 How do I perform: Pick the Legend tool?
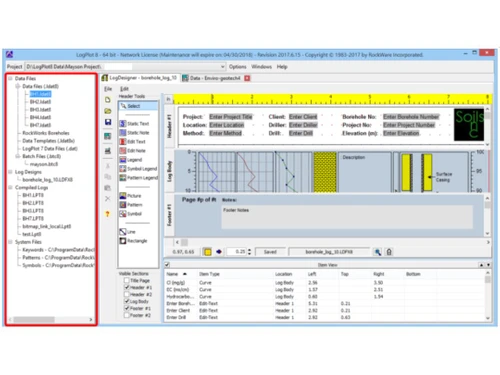[131, 160]
